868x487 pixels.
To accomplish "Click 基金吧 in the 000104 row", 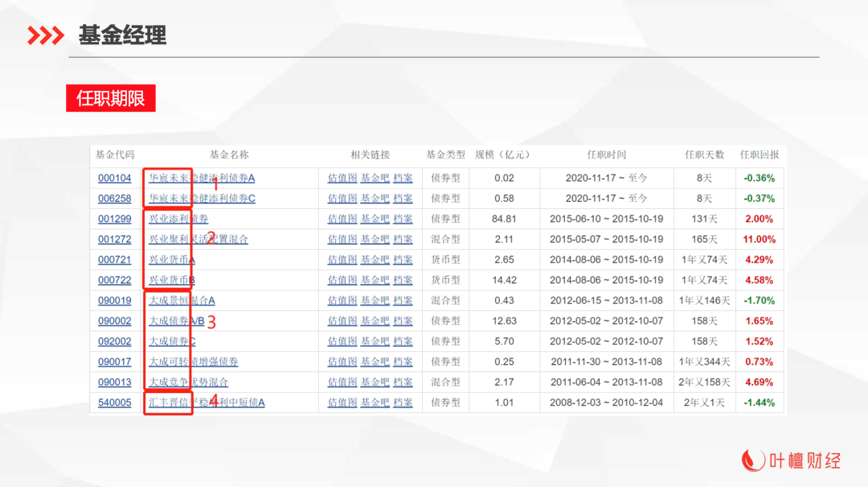I will [x=375, y=178].
